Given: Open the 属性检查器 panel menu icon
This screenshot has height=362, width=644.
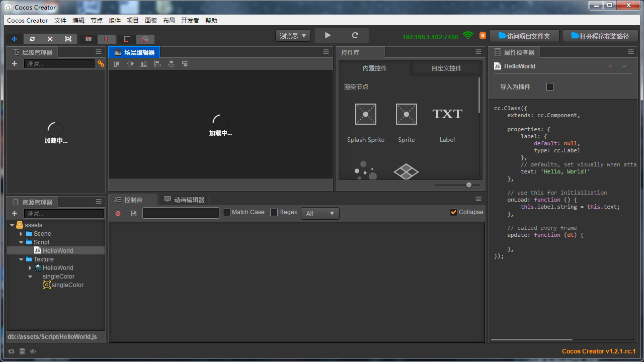Looking at the screenshot, I should point(631,52).
